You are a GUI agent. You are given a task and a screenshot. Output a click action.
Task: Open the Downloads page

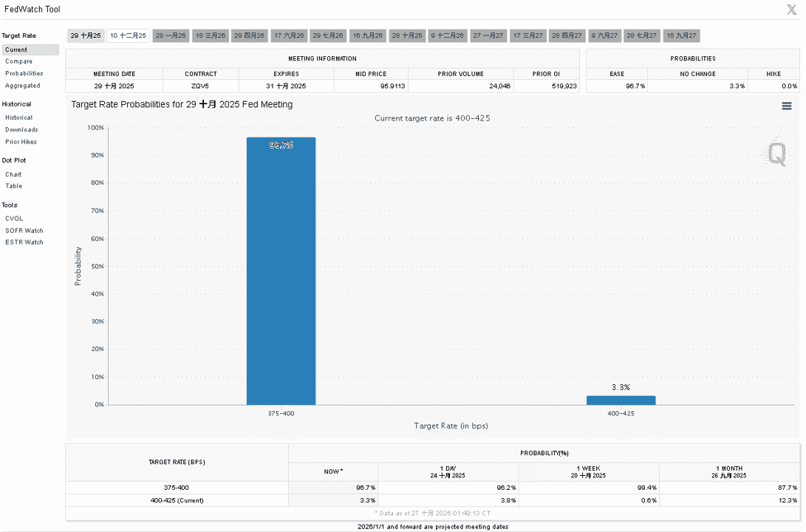(21, 129)
